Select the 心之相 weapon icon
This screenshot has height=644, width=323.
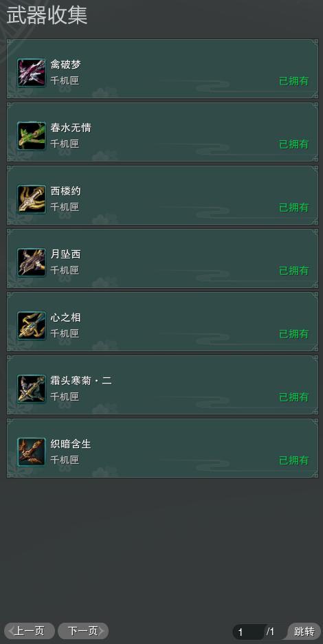click(x=32, y=326)
